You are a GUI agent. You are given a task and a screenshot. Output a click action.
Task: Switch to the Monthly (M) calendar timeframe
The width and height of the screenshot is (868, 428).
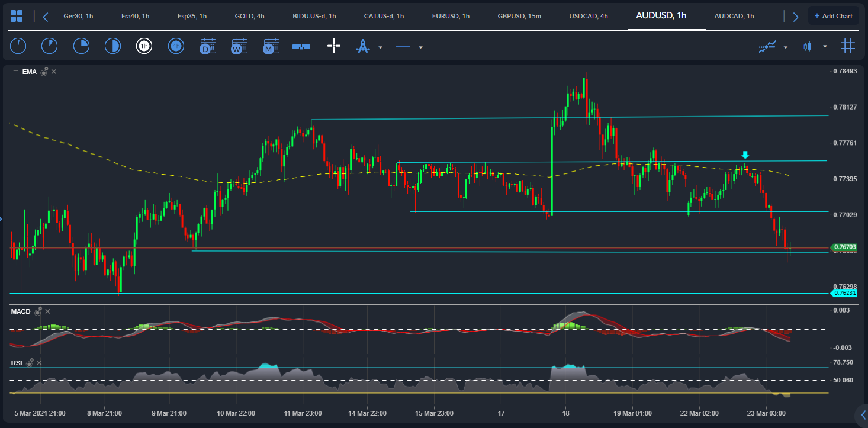click(271, 46)
